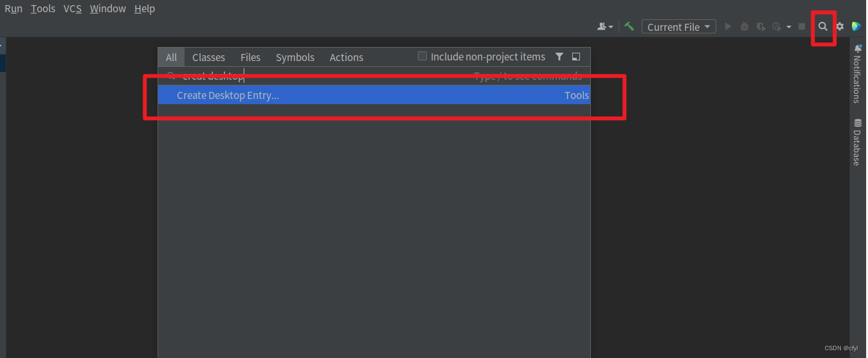868x358 pixels.
Task: Click the Search Everywhere magnifier icon
Action: click(822, 27)
